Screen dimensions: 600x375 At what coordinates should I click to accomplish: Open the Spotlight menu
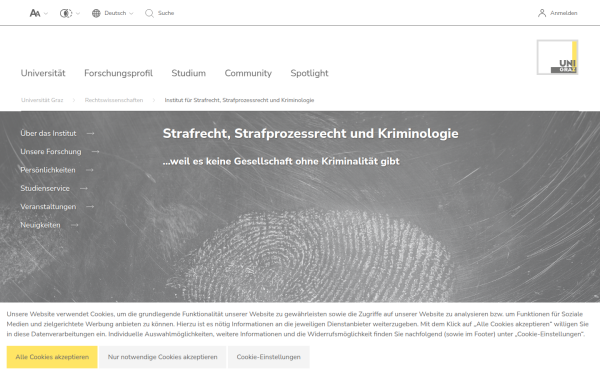309,73
